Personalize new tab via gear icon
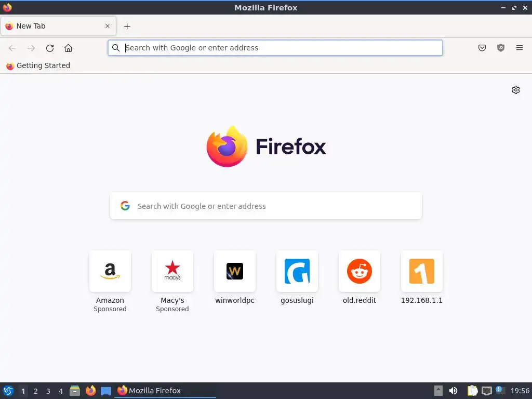Image resolution: width=532 pixels, height=399 pixels. [515, 90]
